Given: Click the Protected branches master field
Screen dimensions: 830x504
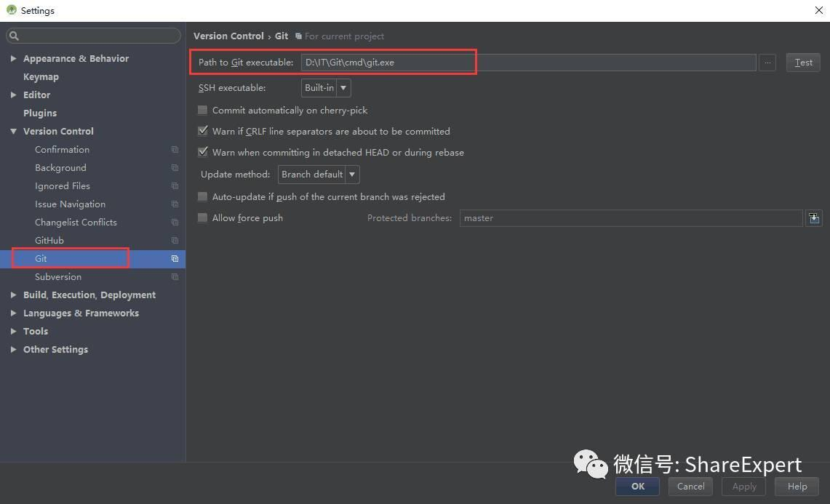Looking at the screenshot, I should [x=631, y=218].
